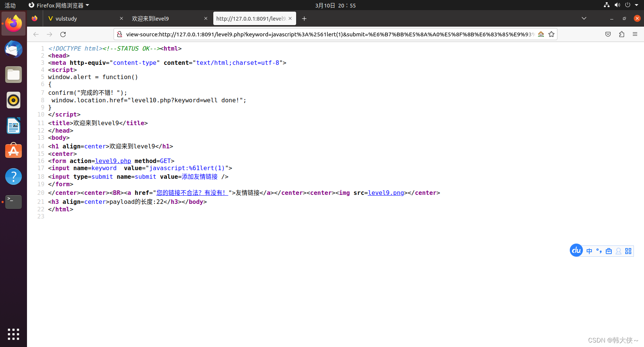644x347 pixels.
Task: Open the IME user account icon
Action: point(619,251)
